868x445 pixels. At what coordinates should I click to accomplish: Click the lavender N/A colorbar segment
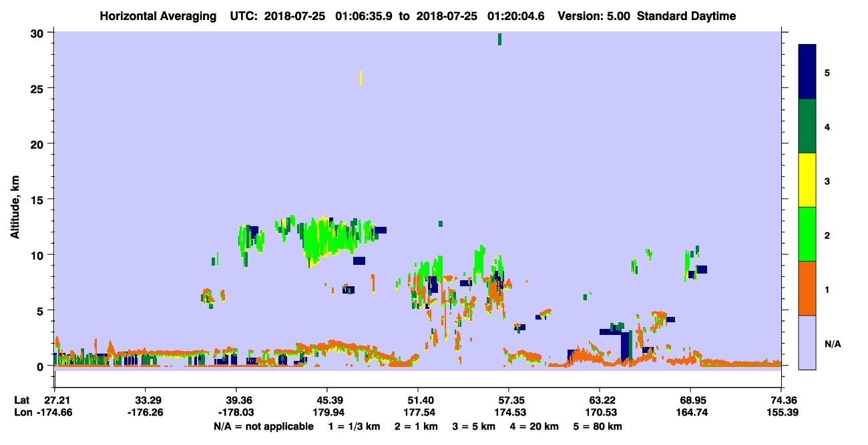tap(807, 342)
